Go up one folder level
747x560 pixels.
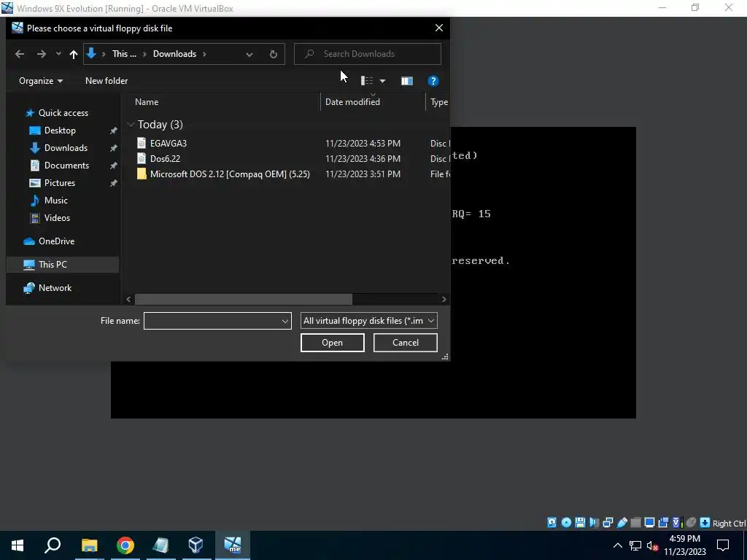(74, 54)
